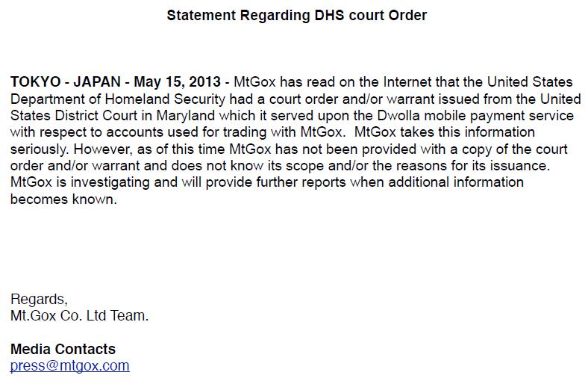Click the words 'becomes known.' ending the paragraph
588x387 pixels.
(x=64, y=199)
